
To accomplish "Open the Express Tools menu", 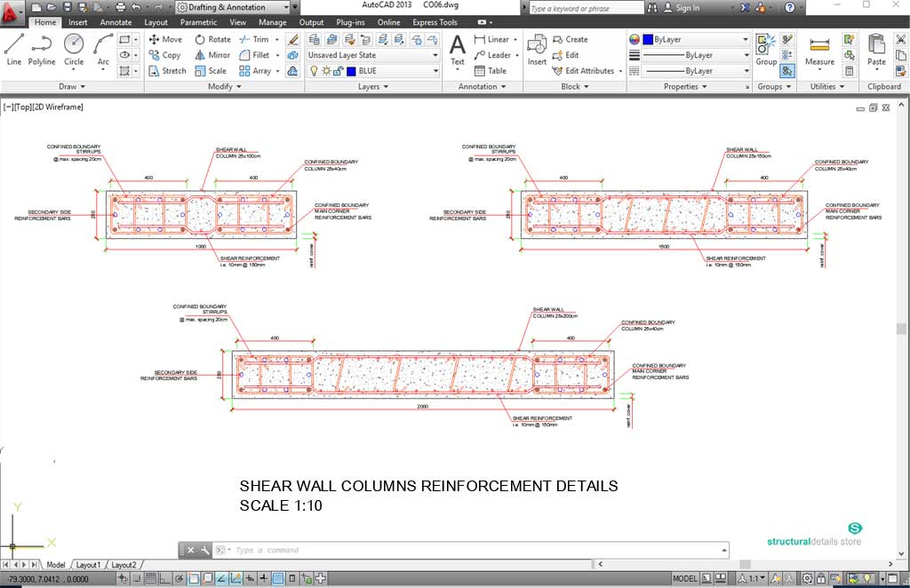I will point(434,22).
